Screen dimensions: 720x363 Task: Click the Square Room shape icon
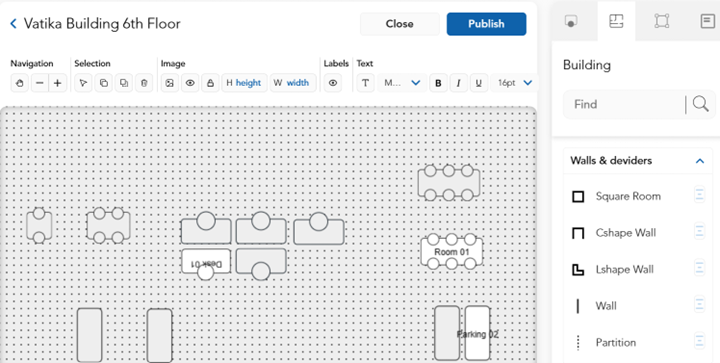click(578, 197)
